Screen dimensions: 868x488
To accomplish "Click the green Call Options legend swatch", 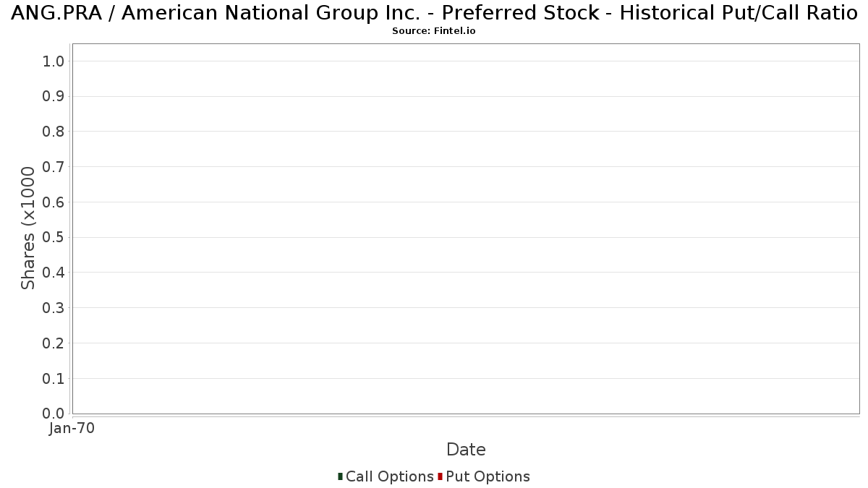I will click(340, 476).
